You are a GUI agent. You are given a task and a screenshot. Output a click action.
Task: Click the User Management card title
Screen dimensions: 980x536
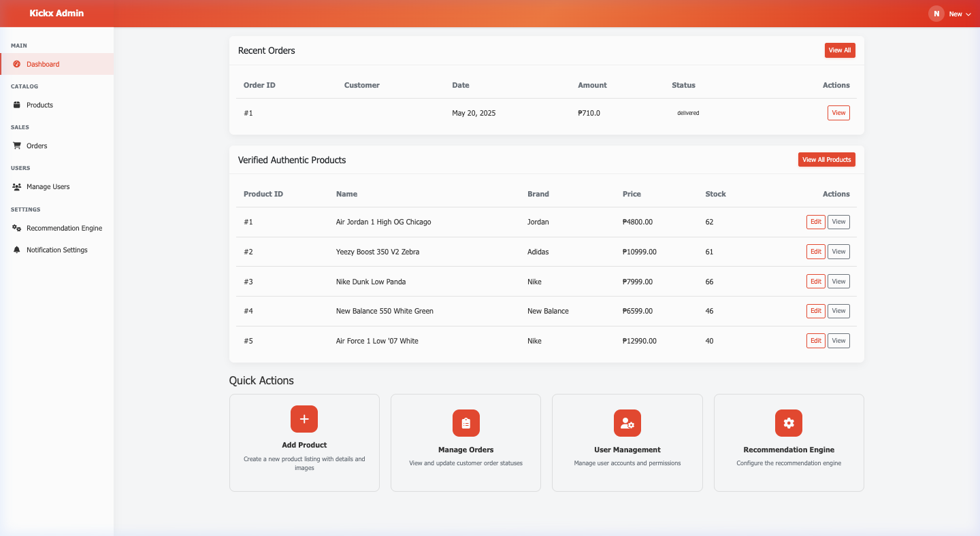tap(627, 450)
